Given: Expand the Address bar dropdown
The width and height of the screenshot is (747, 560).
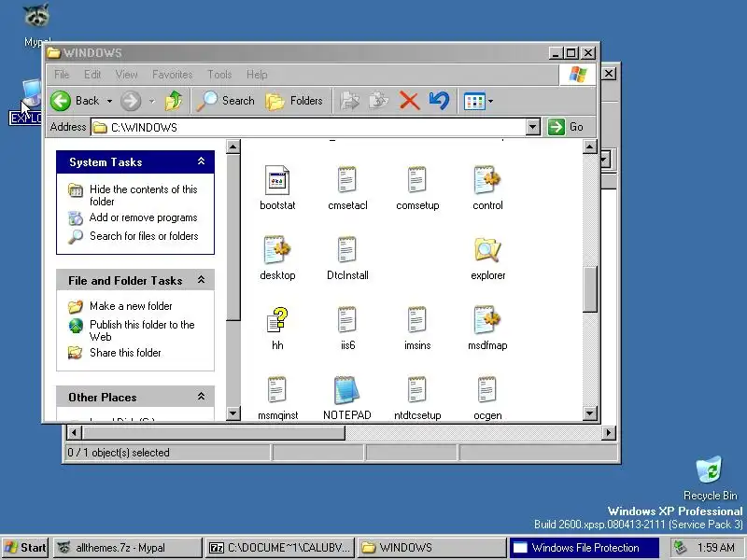Looking at the screenshot, I should (x=533, y=127).
